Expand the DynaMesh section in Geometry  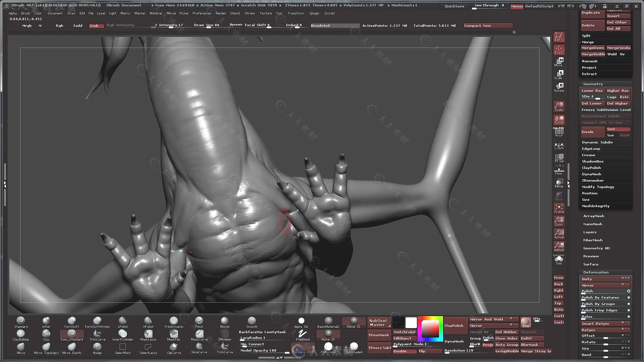tap(591, 174)
